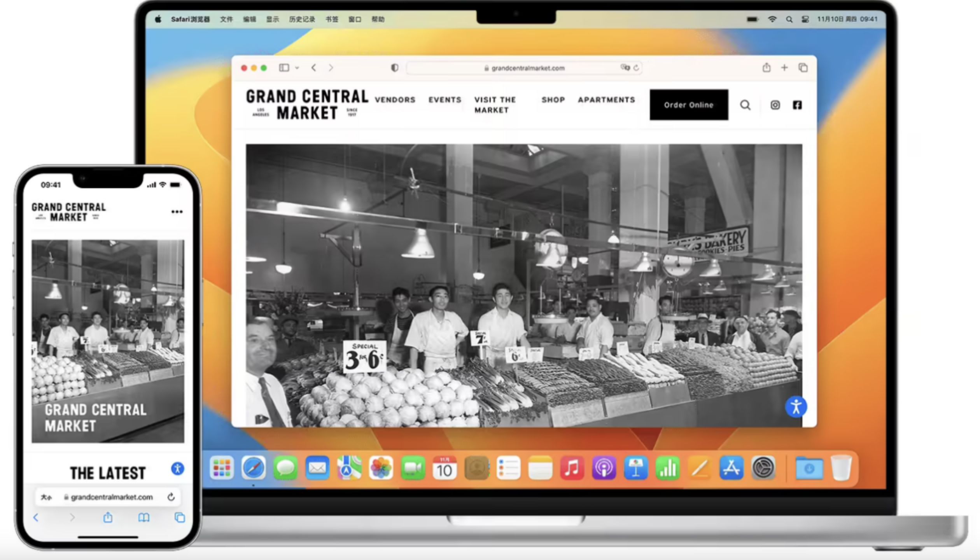Viewport: 980px width, 560px height.
Task: Open the Trash in the dock
Action: coord(842,468)
